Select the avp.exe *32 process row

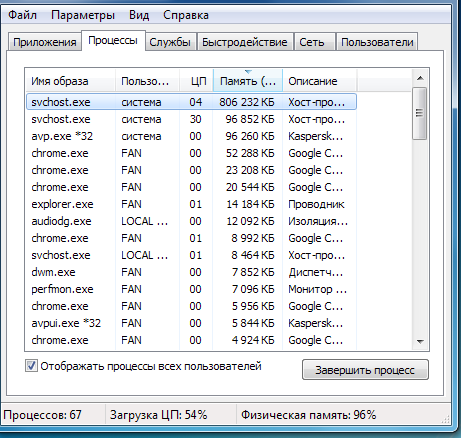pyautogui.click(x=191, y=136)
